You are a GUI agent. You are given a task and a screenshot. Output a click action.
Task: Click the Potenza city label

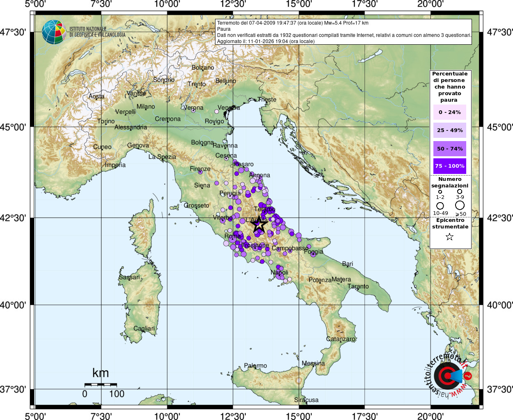[320, 280]
